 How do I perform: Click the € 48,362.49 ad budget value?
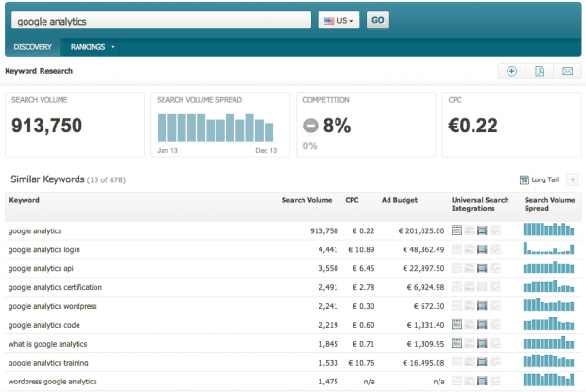[423, 249]
